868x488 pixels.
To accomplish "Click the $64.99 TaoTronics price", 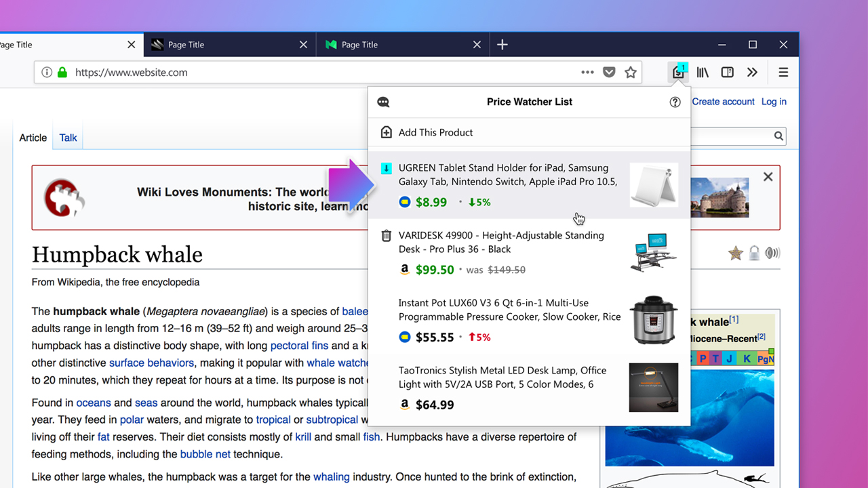I will pos(435,405).
